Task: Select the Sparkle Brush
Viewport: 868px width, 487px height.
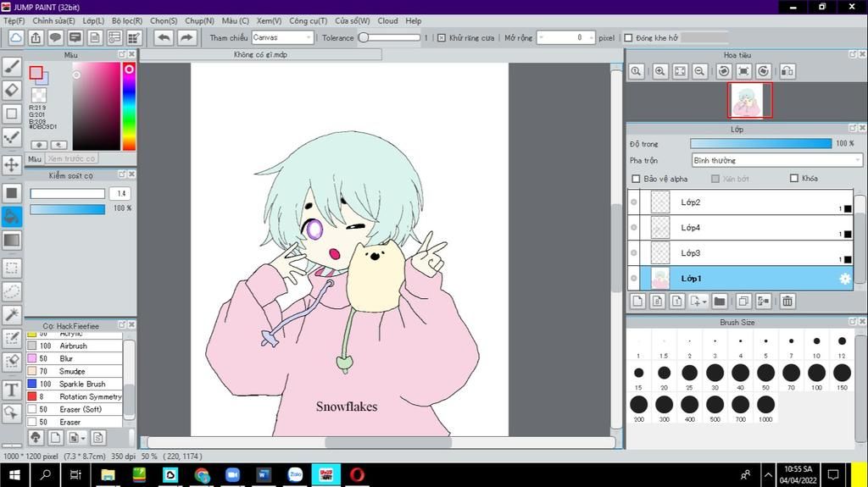Action: click(75, 384)
